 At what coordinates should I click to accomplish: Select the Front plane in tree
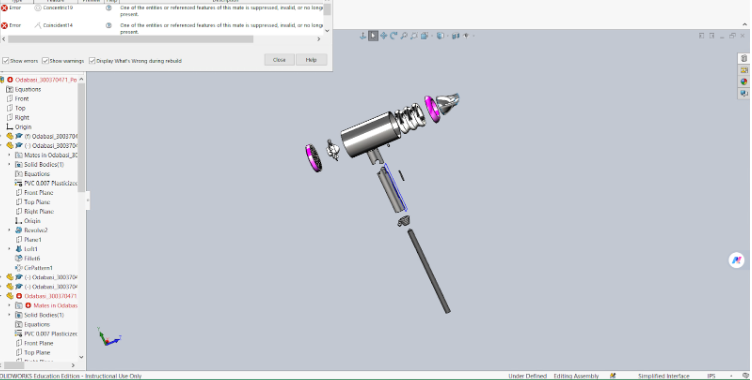click(22, 99)
